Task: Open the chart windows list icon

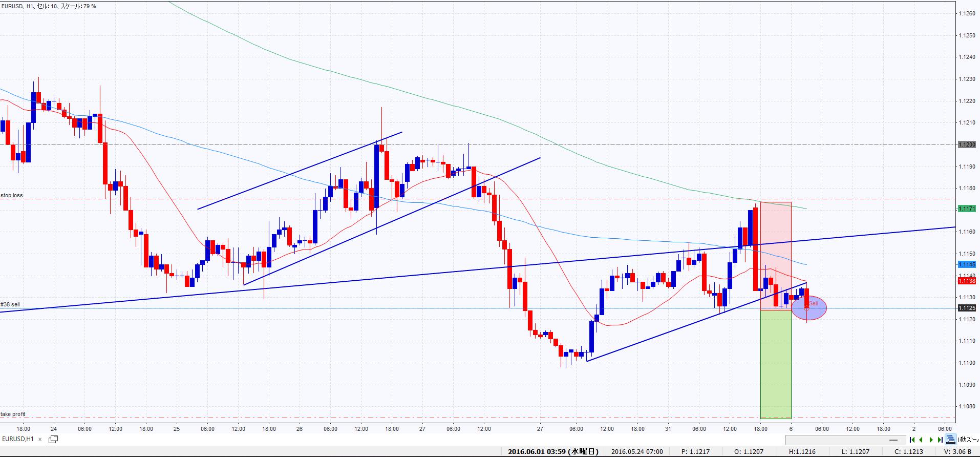Action: [x=53, y=439]
